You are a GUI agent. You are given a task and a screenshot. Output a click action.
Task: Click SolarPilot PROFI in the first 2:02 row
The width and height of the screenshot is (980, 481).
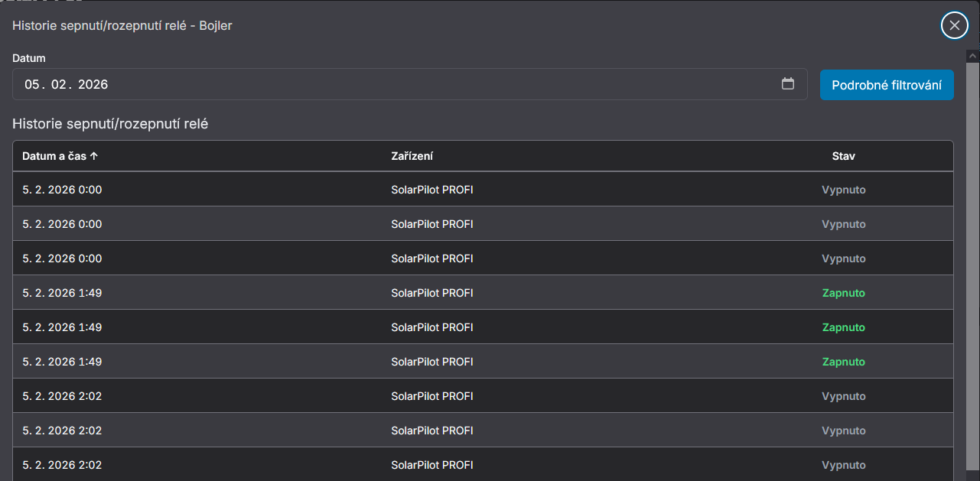pos(431,396)
